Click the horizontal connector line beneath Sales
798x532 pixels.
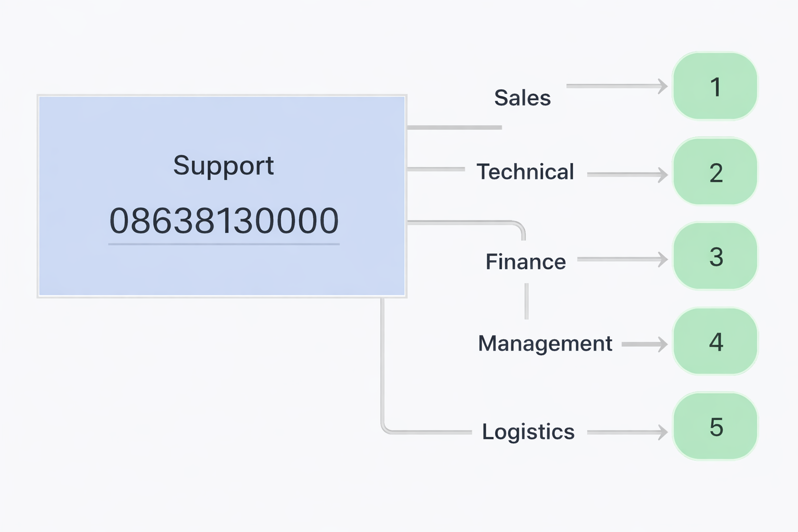tap(454, 127)
